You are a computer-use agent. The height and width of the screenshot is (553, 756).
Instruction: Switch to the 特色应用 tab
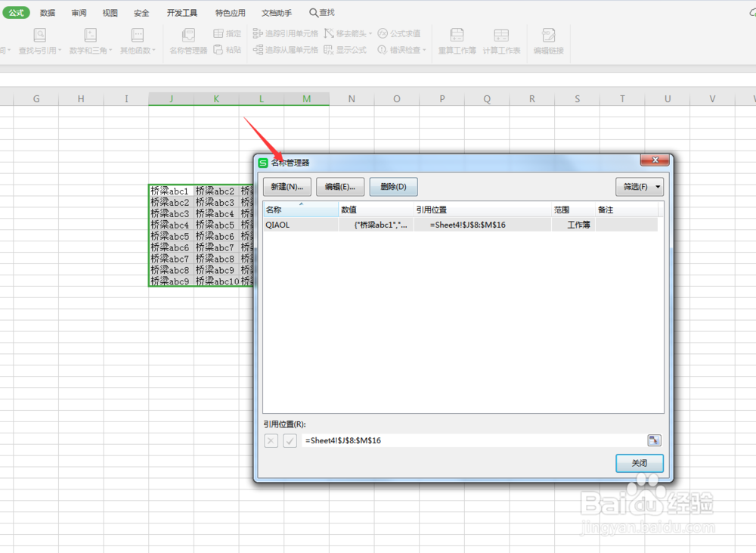[230, 13]
